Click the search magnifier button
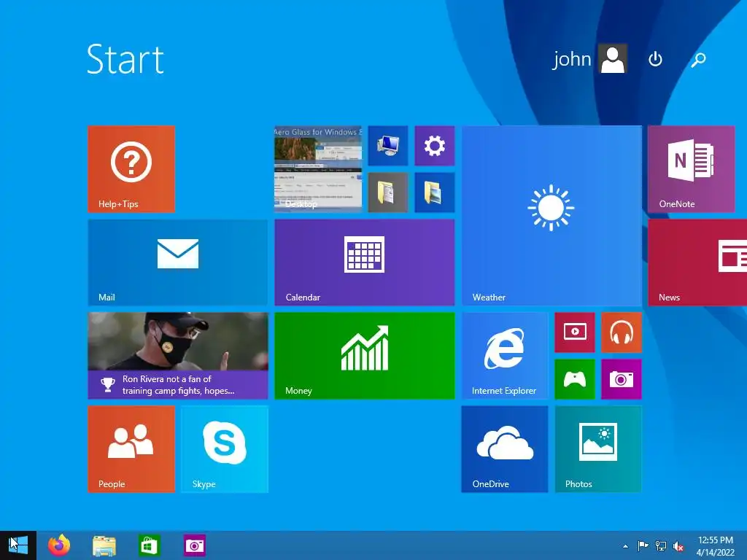 pyautogui.click(x=698, y=60)
